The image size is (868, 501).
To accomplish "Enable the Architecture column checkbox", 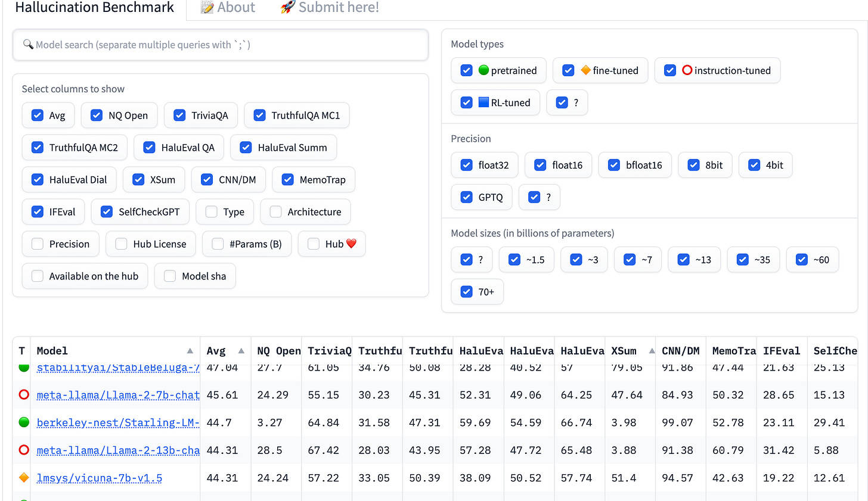I will pyautogui.click(x=275, y=212).
